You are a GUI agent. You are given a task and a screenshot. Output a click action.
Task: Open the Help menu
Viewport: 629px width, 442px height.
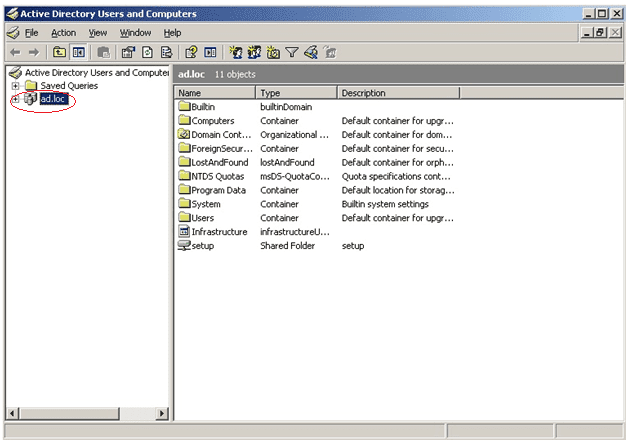point(172,33)
